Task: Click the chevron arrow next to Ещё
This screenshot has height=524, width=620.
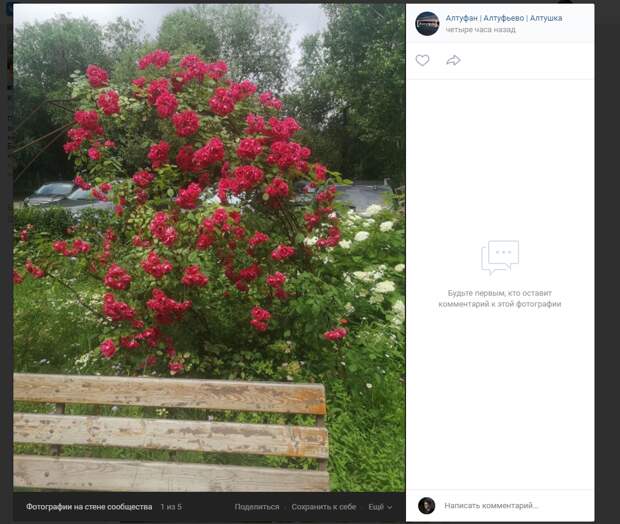Action: [389, 507]
